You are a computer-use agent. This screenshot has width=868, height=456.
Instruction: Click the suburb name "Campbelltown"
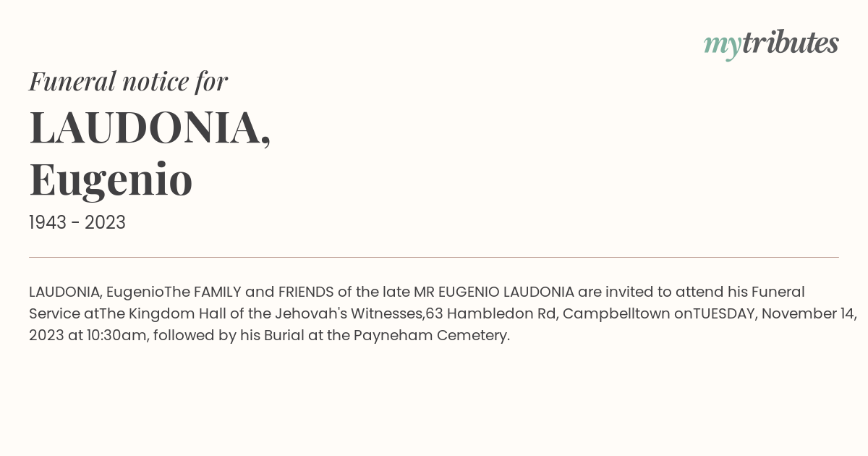[616, 314]
